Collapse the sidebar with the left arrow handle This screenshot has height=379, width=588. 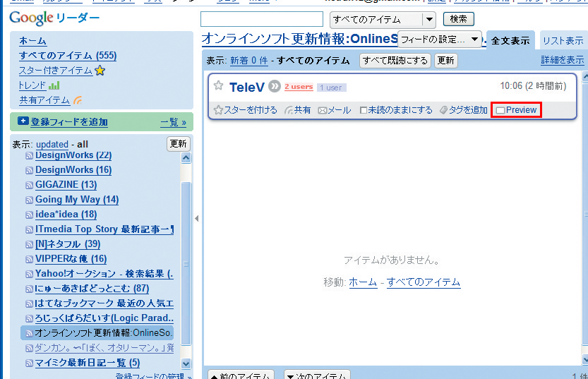tap(197, 218)
